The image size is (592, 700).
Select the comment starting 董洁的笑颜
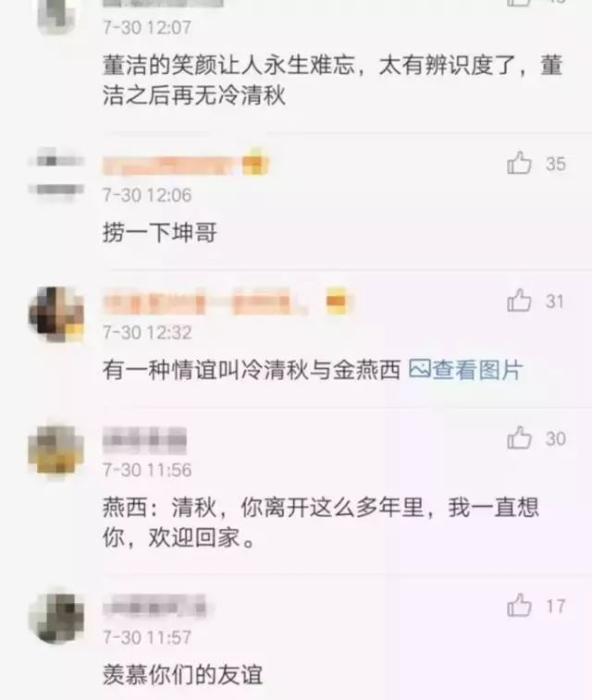[332, 80]
